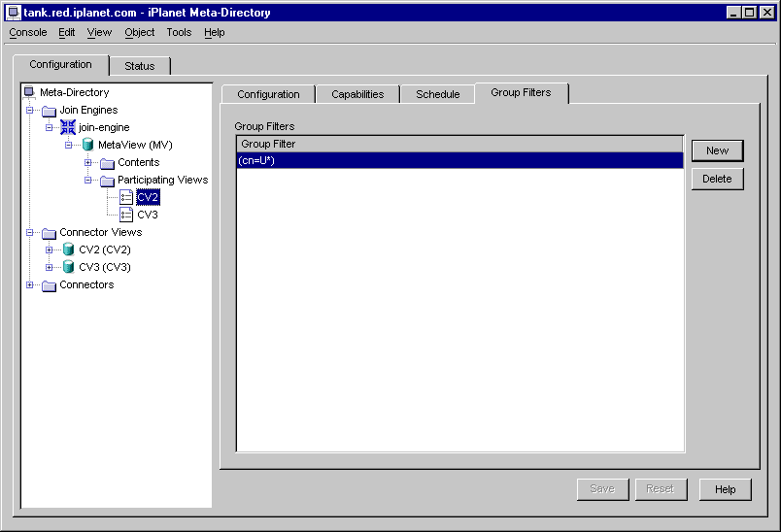Collapse the Connector Views node
This screenshot has width=781, height=532.
(29, 232)
